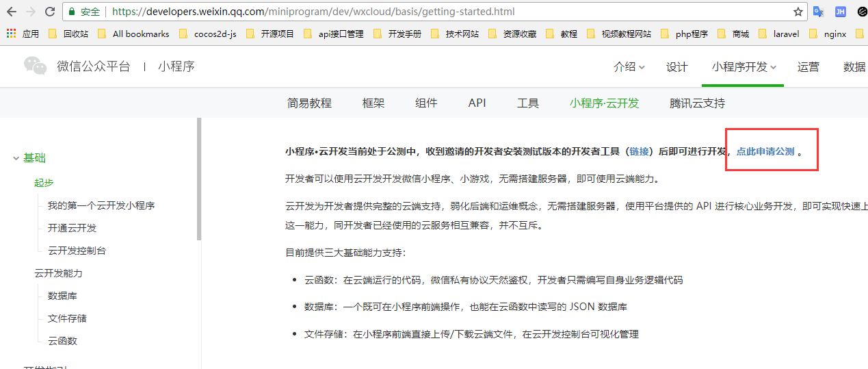868x369 pixels.
Task: Open the 资源收藏 bookmark folder
Action: pyautogui.click(x=512, y=34)
